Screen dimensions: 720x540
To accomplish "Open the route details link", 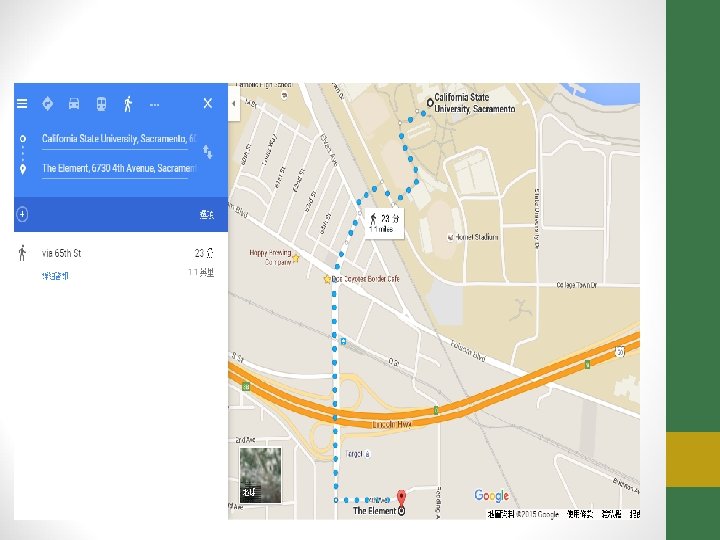I will pyautogui.click(x=55, y=276).
